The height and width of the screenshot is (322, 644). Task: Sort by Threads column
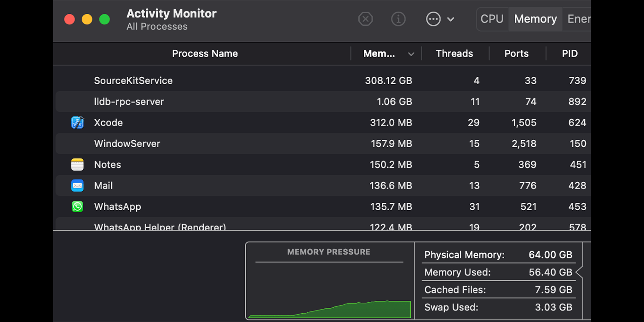[x=454, y=54]
